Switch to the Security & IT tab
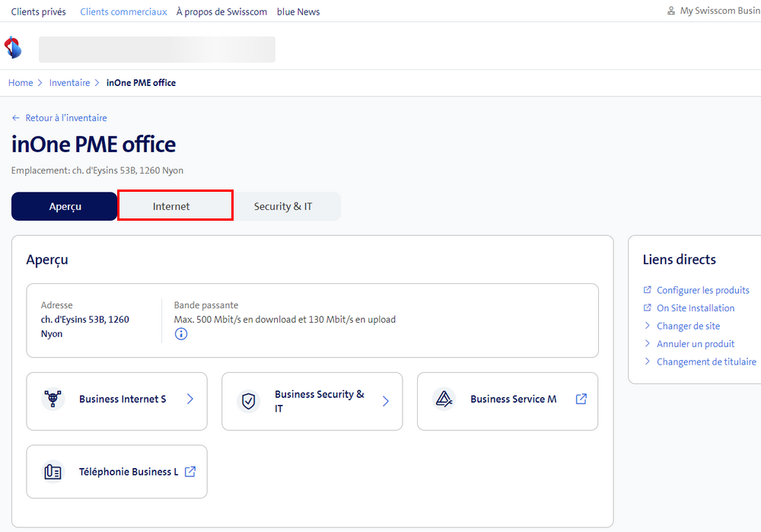Screen dimensions: 761x532 click(283, 206)
